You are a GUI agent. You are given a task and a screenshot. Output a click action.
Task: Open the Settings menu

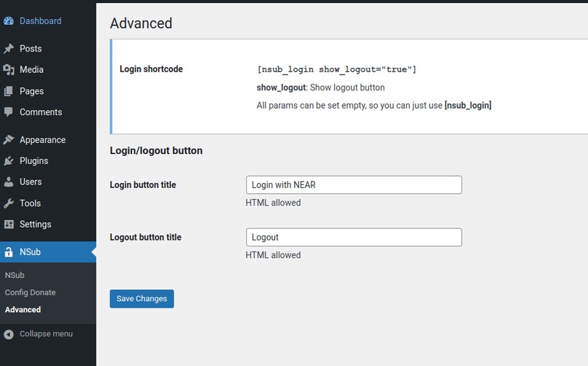point(35,224)
